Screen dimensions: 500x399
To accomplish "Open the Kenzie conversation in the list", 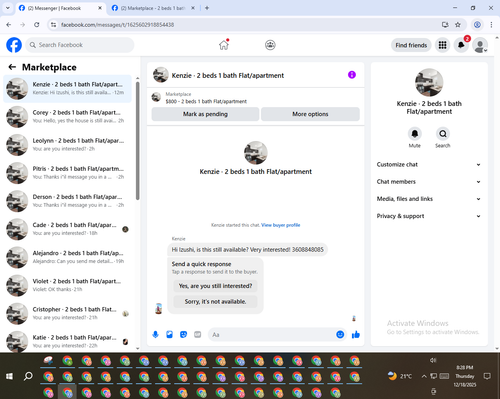I will [67, 89].
